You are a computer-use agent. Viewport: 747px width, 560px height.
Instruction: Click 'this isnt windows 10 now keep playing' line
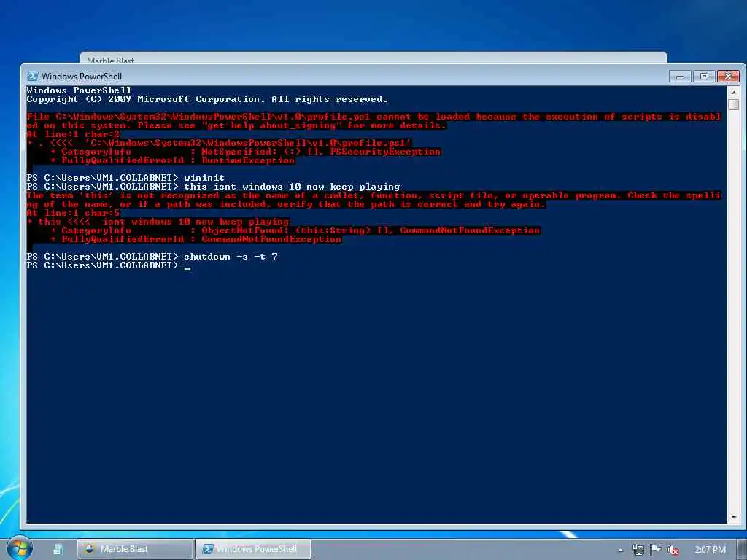point(213,187)
